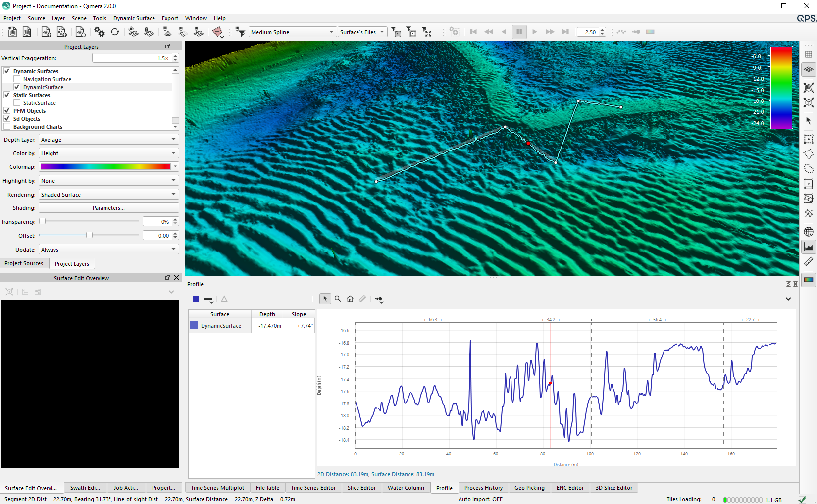Screen dimensions: 817x504
Task: Click the home icon in Profile toolbar
Action: pos(350,299)
